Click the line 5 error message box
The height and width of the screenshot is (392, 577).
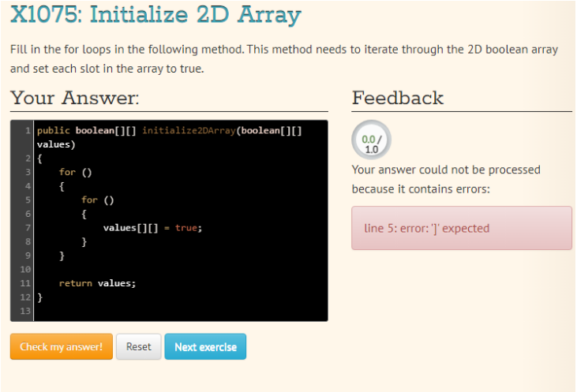point(462,228)
